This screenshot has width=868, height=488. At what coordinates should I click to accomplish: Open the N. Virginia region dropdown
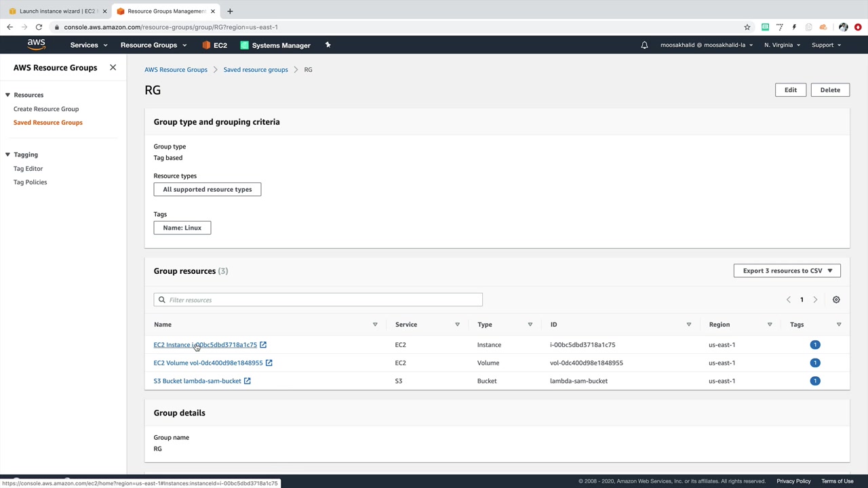(x=782, y=45)
